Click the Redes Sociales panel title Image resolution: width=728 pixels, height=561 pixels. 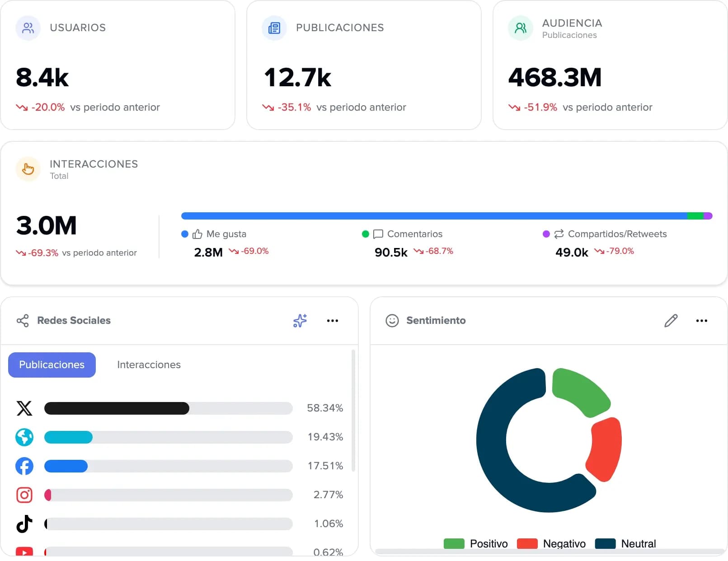74,321
